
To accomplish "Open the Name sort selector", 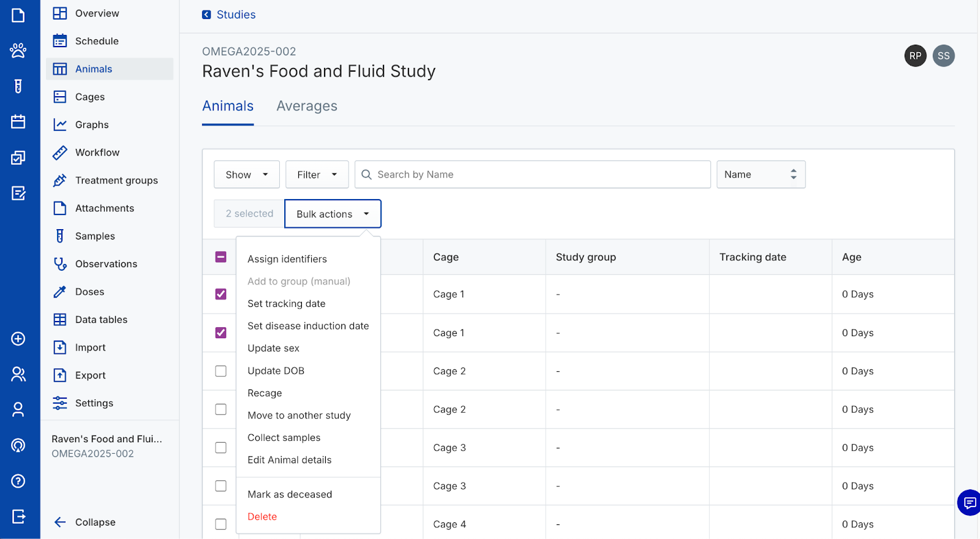I will point(760,175).
